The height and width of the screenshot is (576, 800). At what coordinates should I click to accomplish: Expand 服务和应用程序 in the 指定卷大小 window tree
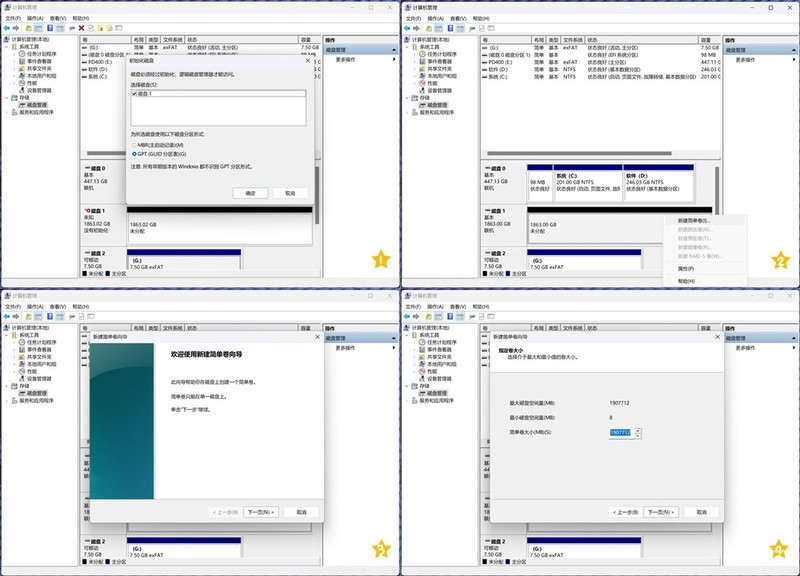(x=407, y=400)
